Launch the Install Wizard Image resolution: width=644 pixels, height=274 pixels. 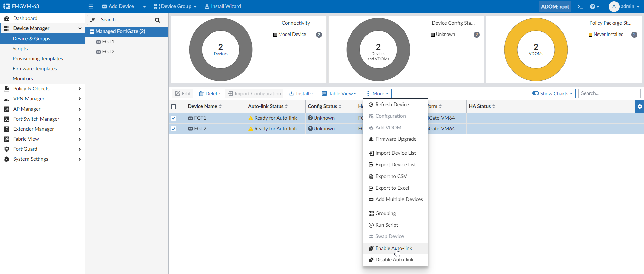click(223, 6)
